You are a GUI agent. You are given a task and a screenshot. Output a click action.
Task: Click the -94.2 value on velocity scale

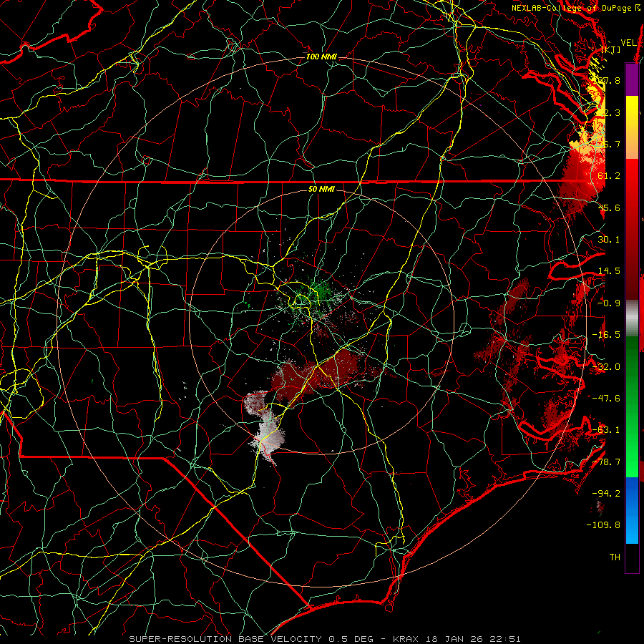coord(606,493)
